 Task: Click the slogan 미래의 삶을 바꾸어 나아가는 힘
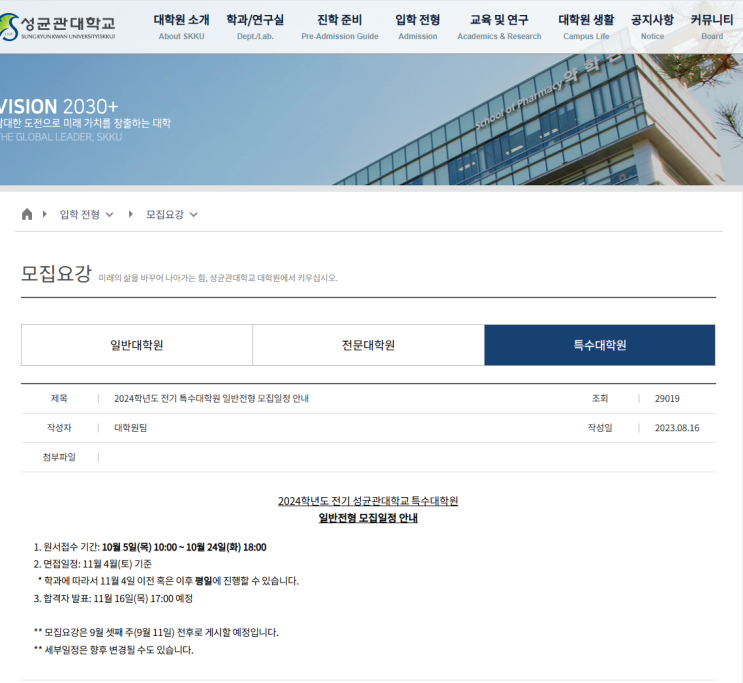click(218, 278)
